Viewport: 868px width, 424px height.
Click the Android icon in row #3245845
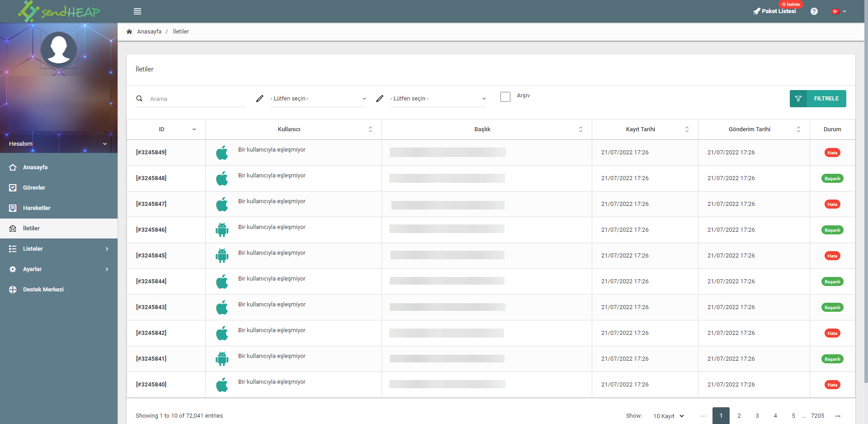point(222,256)
